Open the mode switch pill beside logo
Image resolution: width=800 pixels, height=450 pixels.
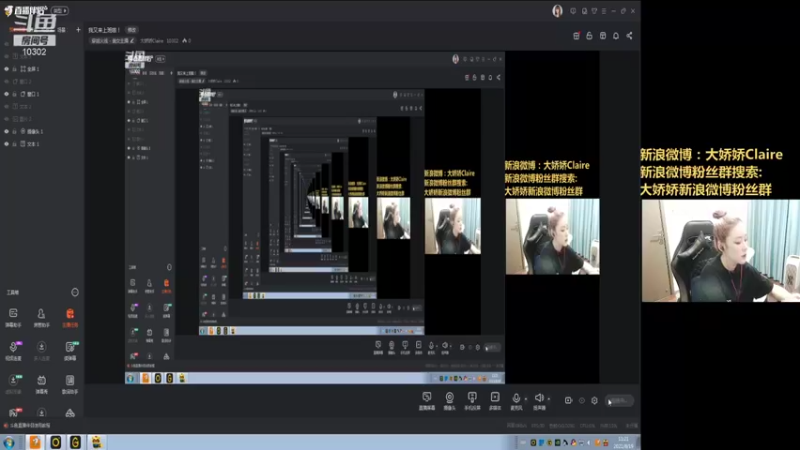pyautogui.click(x=60, y=10)
